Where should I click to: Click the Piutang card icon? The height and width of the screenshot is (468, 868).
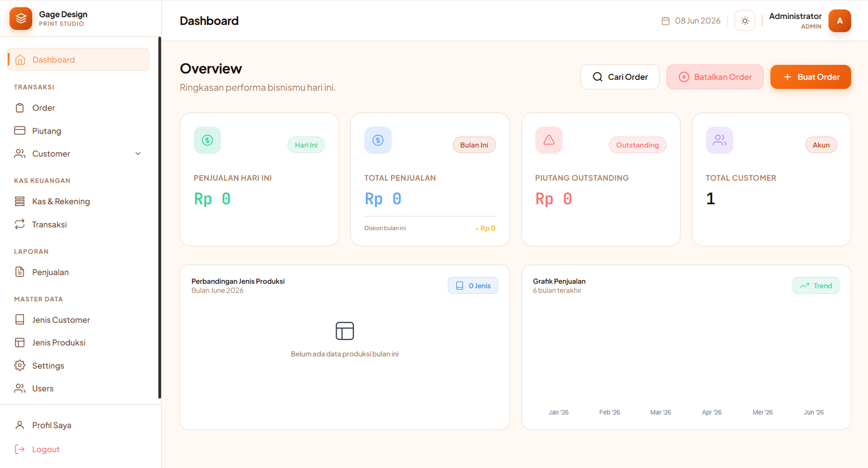20,131
